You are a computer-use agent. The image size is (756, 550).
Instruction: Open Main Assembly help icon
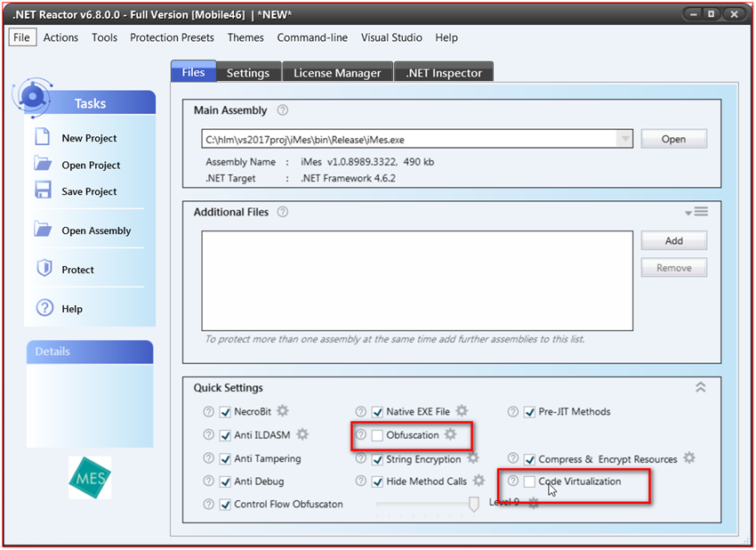pyautogui.click(x=283, y=110)
